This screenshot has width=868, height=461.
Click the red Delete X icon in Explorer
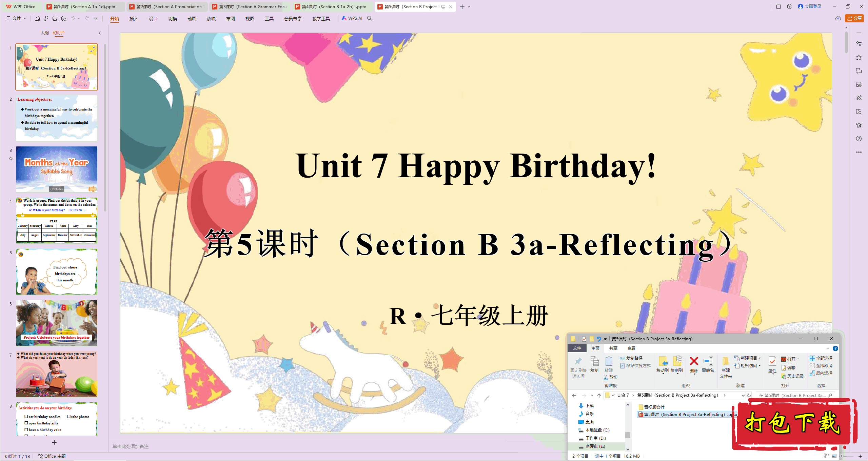694,361
